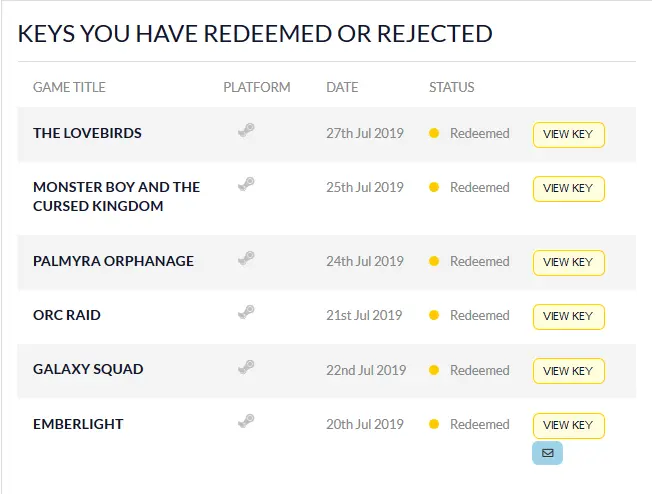Select the Palmyra Orphanage game title
This screenshot has width=652, height=494.
click(113, 261)
